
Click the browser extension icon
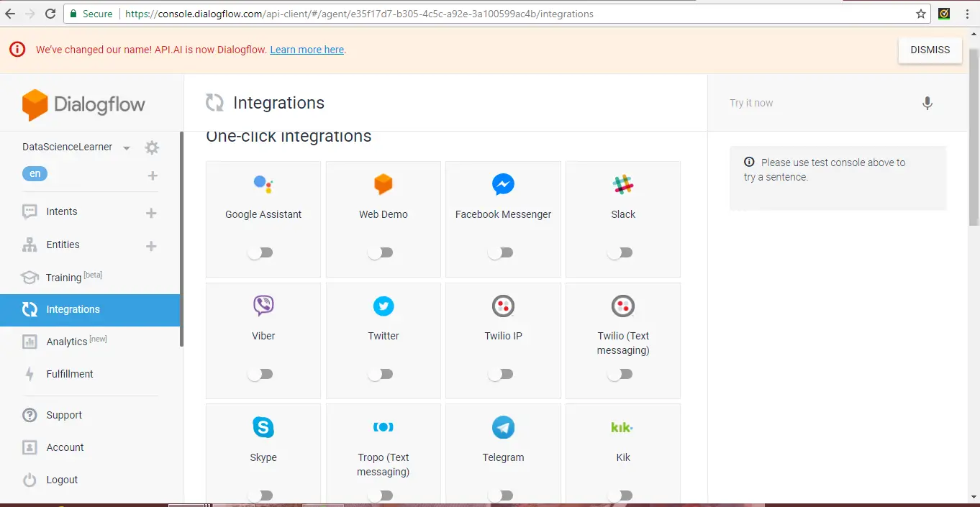pyautogui.click(x=944, y=14)
